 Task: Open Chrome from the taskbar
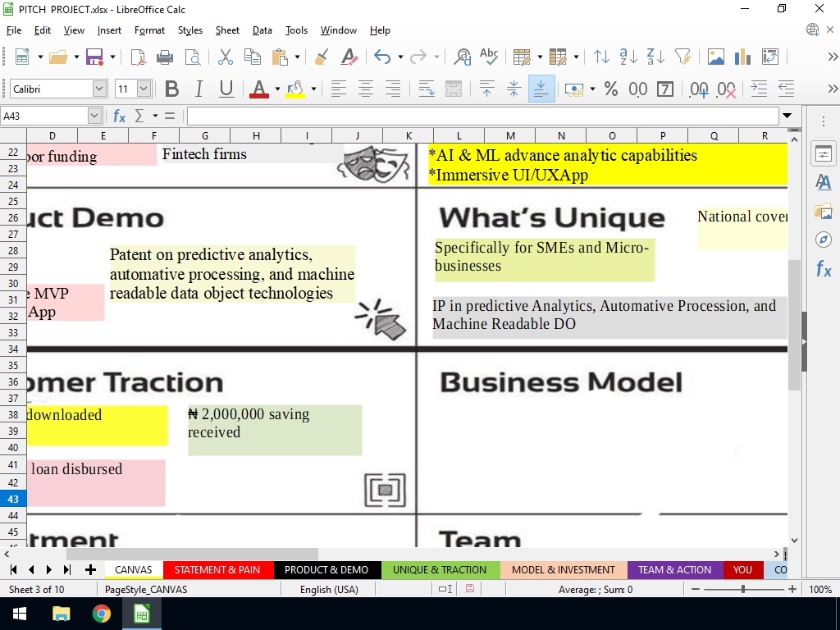[x=101, y=614]
